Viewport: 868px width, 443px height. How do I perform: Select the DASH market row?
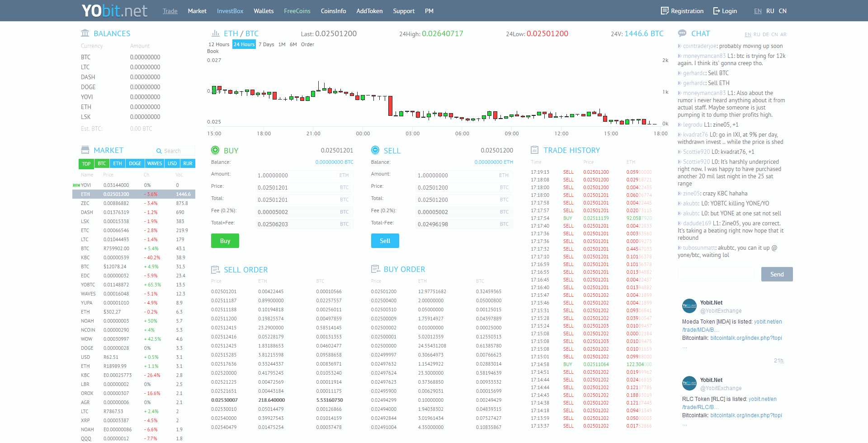click(x=134, y=212)
